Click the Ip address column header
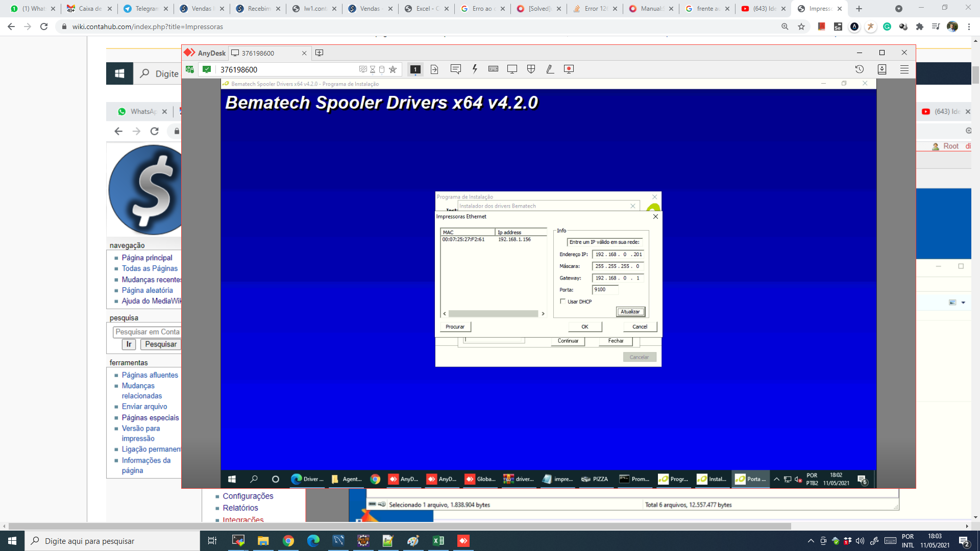 coord(521,232)
